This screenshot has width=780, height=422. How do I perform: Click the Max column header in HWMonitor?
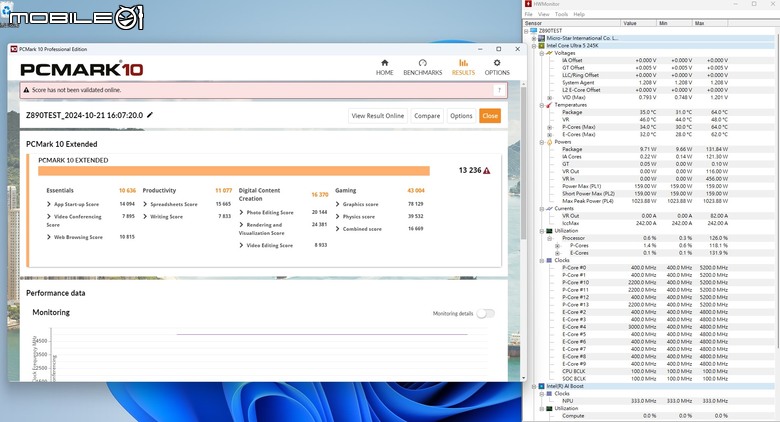click(710, 23)
